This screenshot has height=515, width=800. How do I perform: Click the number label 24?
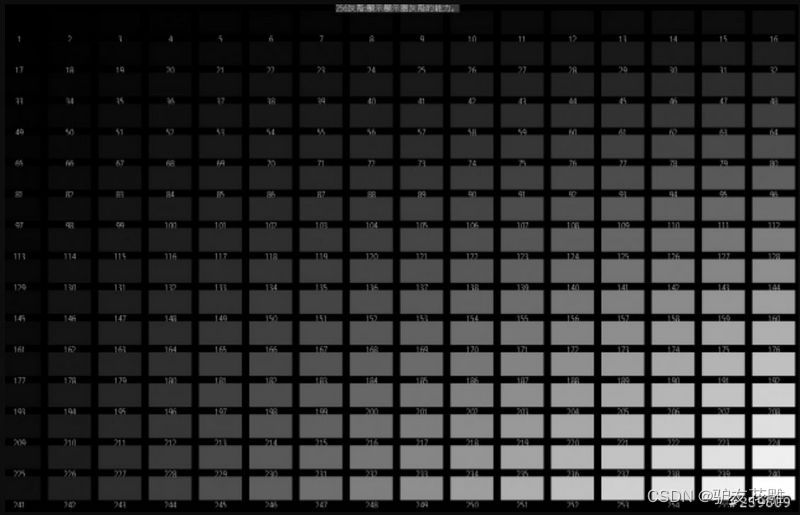371,70
